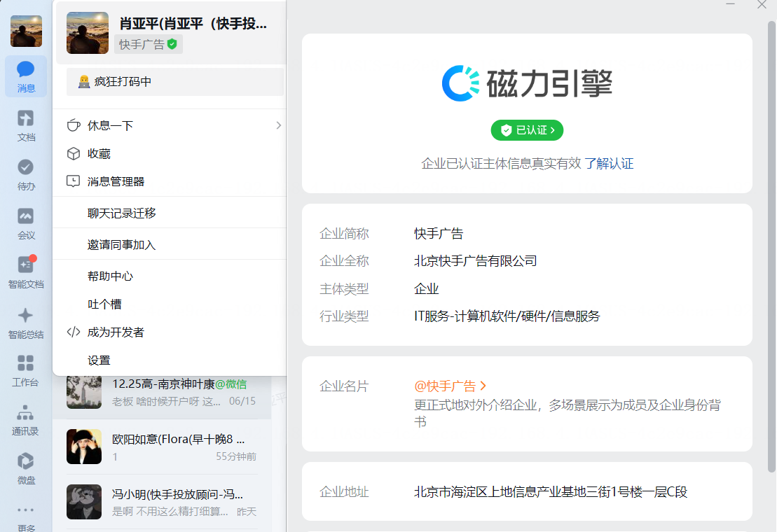The width and height of the screenshot is (777, 532).
Task: Open the 会议 meeting sidebar icon
Action: [26, 223]
